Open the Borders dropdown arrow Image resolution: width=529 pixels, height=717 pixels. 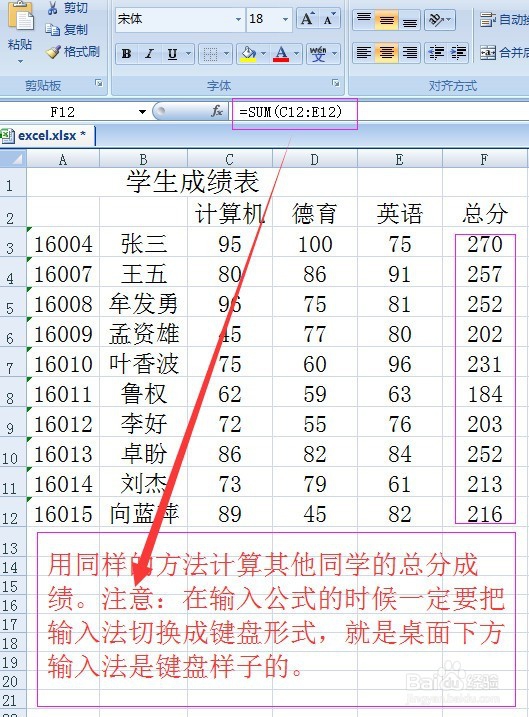(x=227, y=54)
